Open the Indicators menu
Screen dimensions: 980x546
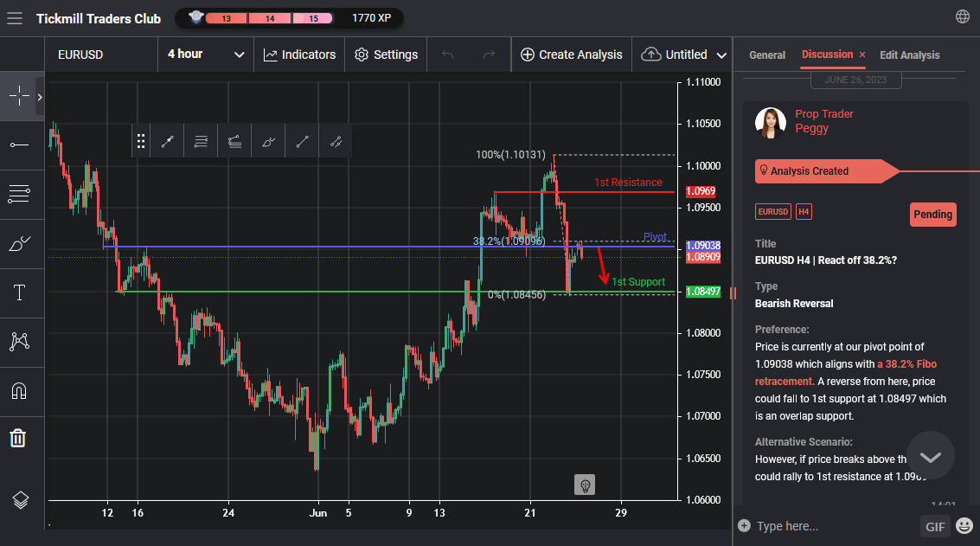[299, 55]
